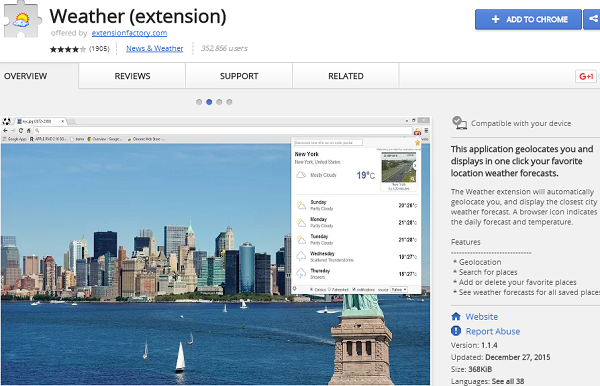Click the favorite star icon in weather popup
Viewport: 600px width, 386px height.
click(x=417, y=143)
